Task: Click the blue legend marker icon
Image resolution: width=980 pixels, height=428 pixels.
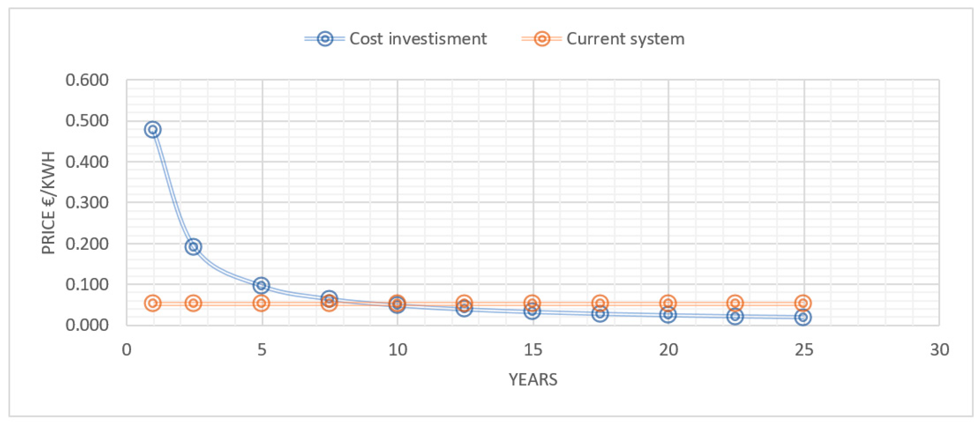Action: (x=325, y=39)
